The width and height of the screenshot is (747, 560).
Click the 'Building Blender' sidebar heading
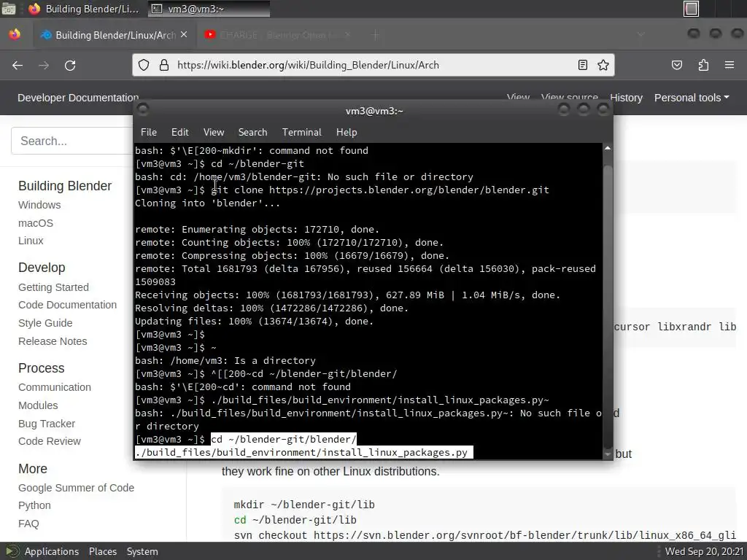click(x=65, y=186)
